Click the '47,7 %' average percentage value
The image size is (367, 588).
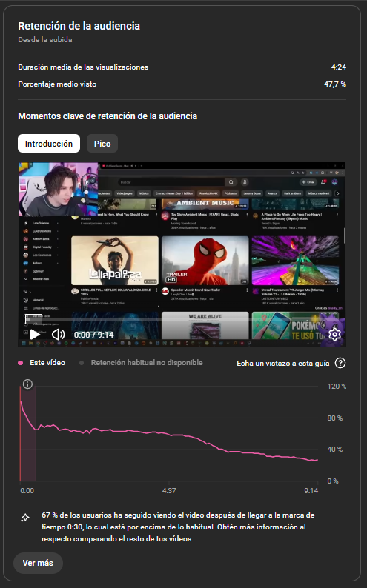click(335, 84)
